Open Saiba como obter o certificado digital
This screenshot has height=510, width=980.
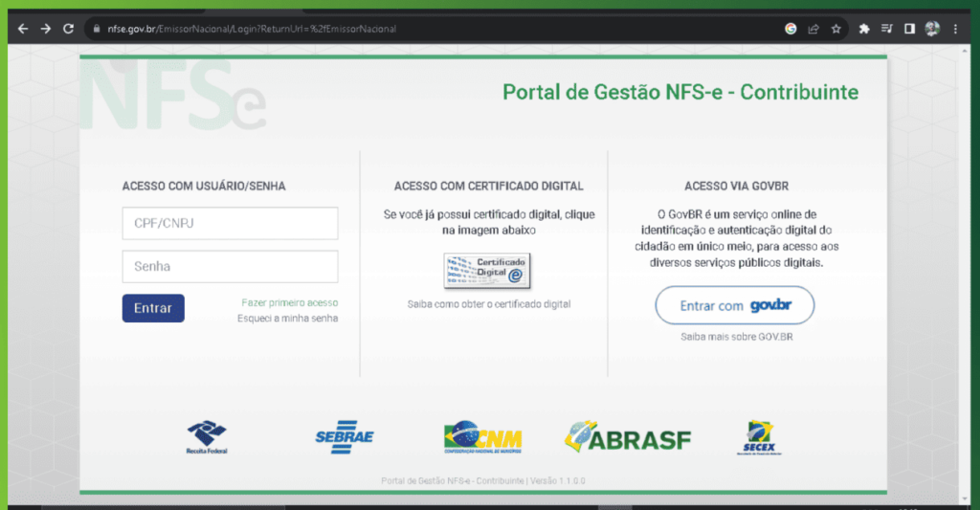pyautogui.click(x=489, y=304)
